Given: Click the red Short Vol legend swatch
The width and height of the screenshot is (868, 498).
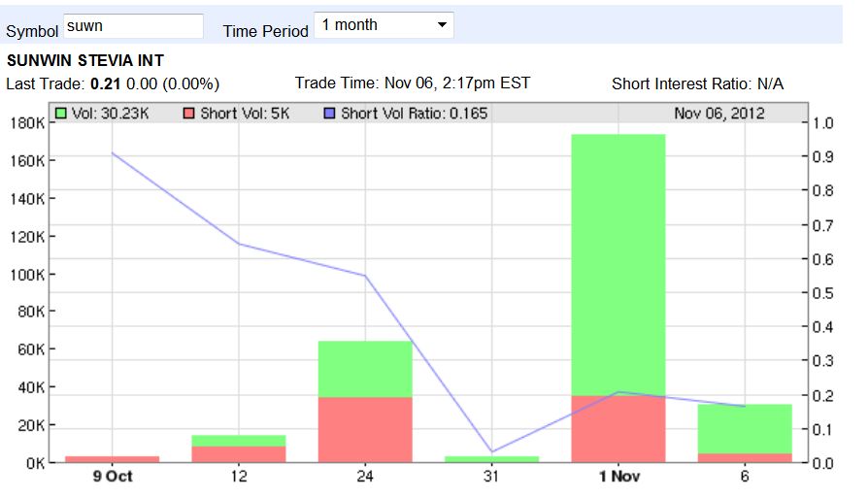Looking at the screenshot, I should [x=189, y=114].
